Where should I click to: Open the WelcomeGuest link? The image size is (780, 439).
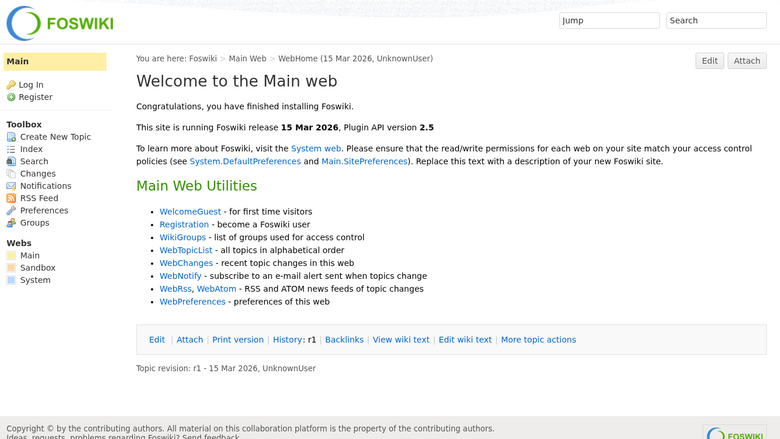190,212
